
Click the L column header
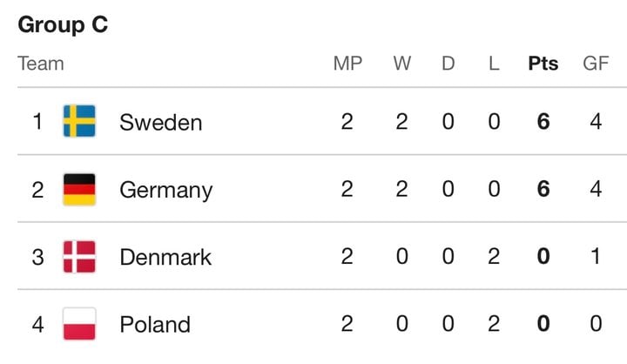point(494,64)
